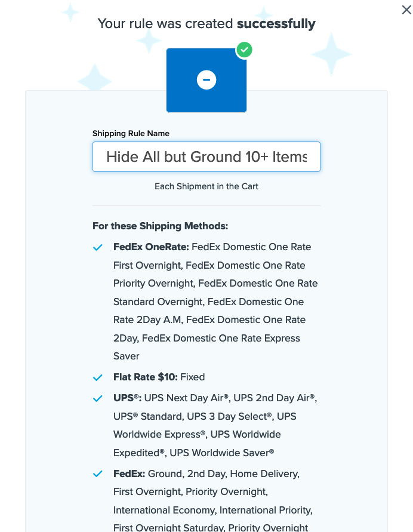Click the large sparkle star at top right
413x532 pixels.
pyautogui.click(x=332, y=54)
